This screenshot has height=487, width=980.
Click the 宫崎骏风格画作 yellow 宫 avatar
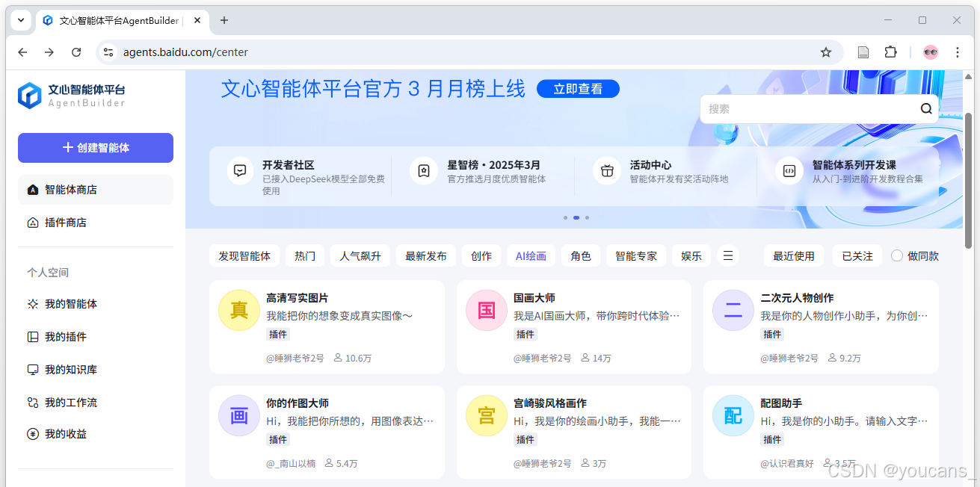[487, 415]
